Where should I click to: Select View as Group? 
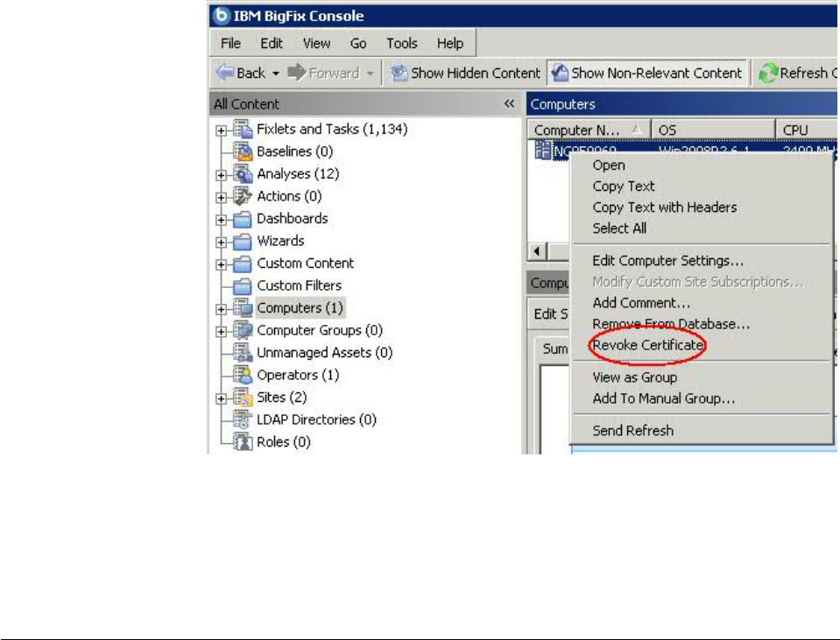point(702,377)
